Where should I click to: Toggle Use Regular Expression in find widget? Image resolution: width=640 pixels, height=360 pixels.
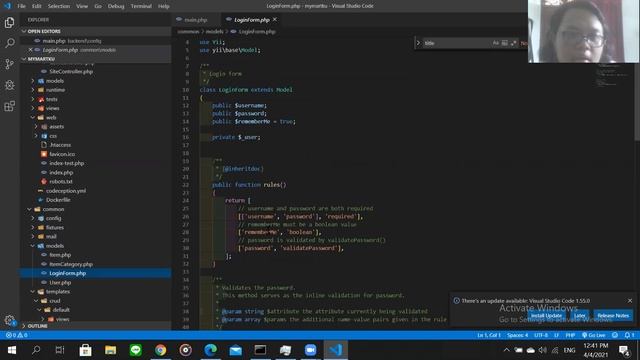513,43
